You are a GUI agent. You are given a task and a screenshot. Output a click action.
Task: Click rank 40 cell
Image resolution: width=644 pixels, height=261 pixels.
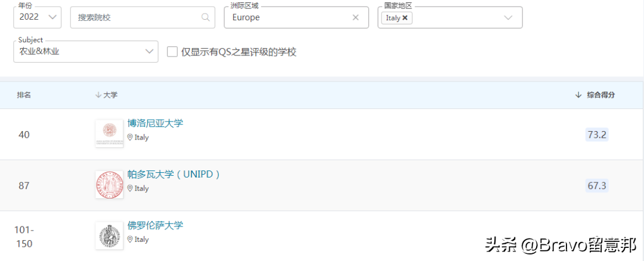(24, 135)
